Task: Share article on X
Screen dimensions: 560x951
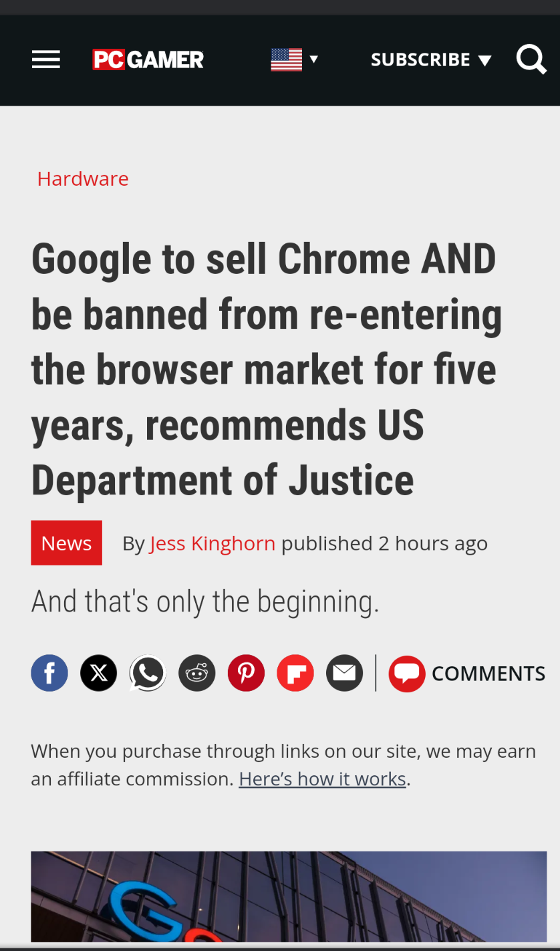Action: (98, 673)
